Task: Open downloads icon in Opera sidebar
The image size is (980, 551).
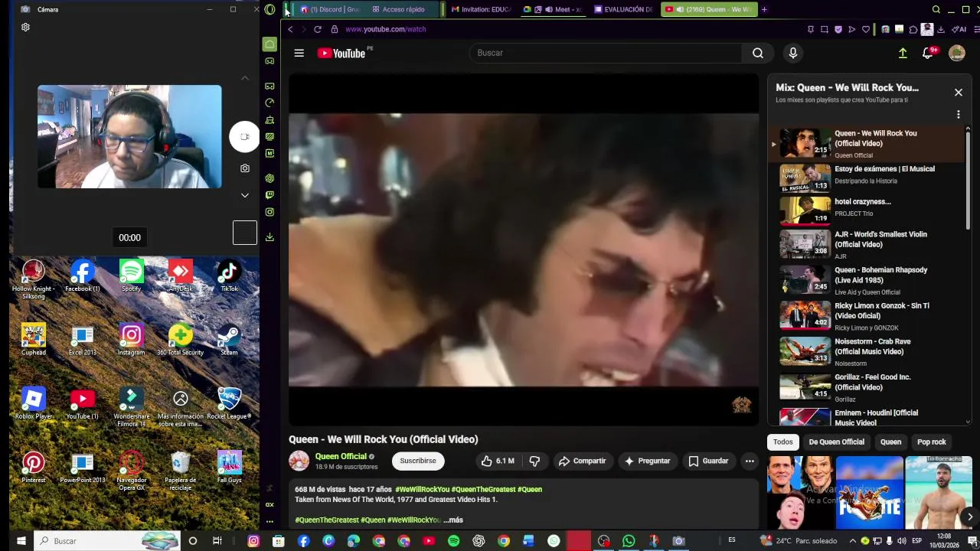Action: pos(269,237)
